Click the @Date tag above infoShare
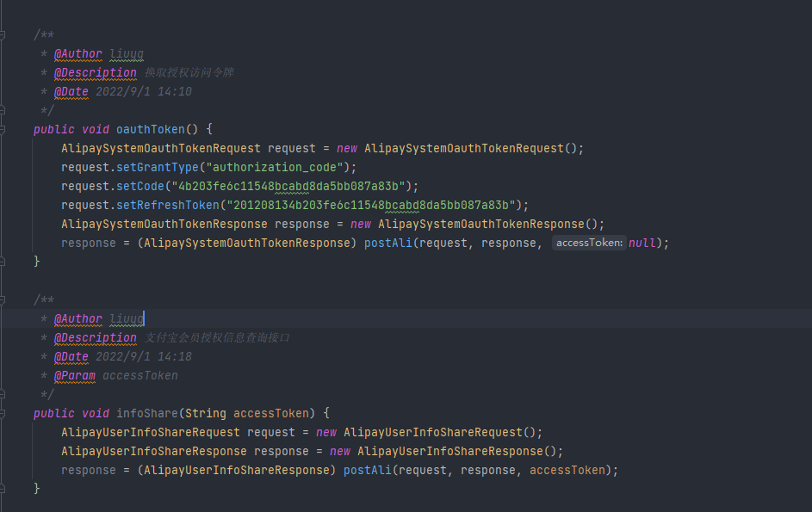The height and width of the screenshot is (512, 812). 71,357
